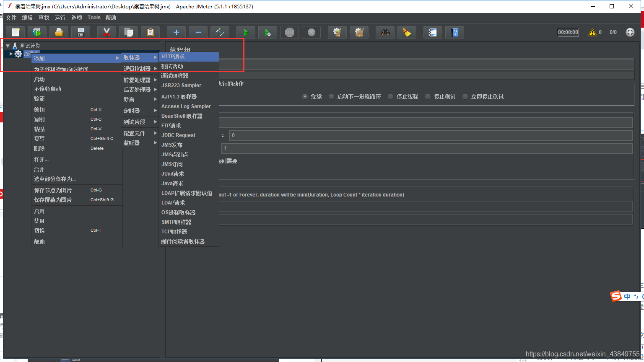Select the 启动下一进程循环 radio button
644x362 pixels.
coord(331,96)
